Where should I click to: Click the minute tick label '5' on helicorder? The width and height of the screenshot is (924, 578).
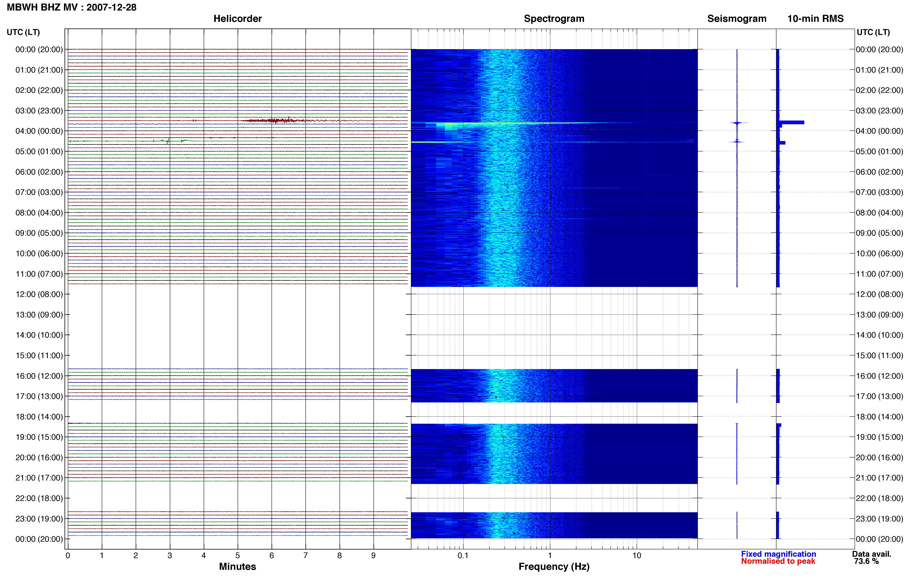point(238,555)
